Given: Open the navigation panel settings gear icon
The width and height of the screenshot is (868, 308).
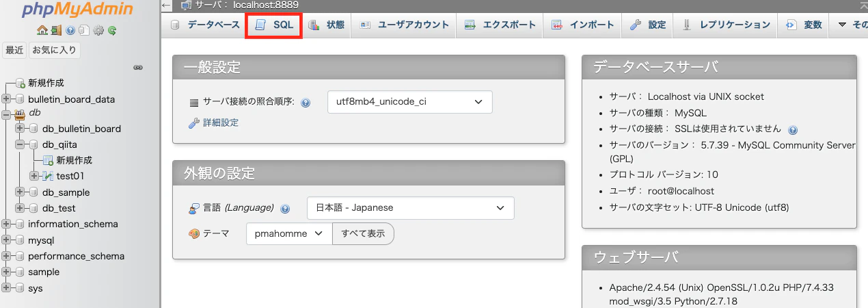Looking at the screenshot, I should coord(98,30).
